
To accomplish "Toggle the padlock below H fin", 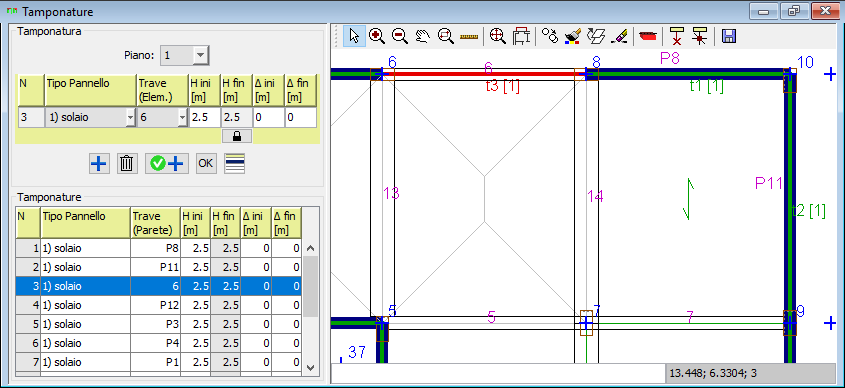I will pyautogui.click(x=237, y=137).
